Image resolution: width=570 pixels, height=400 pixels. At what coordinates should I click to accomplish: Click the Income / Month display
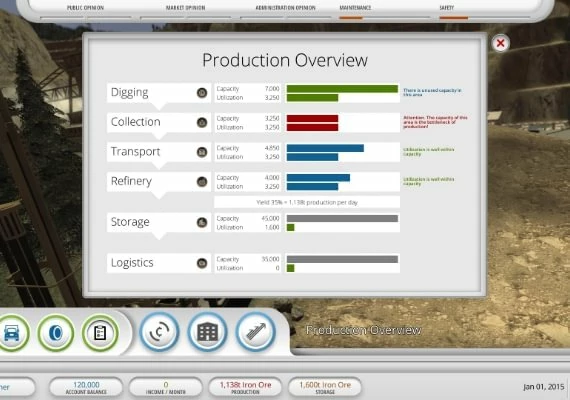(166, 387)
